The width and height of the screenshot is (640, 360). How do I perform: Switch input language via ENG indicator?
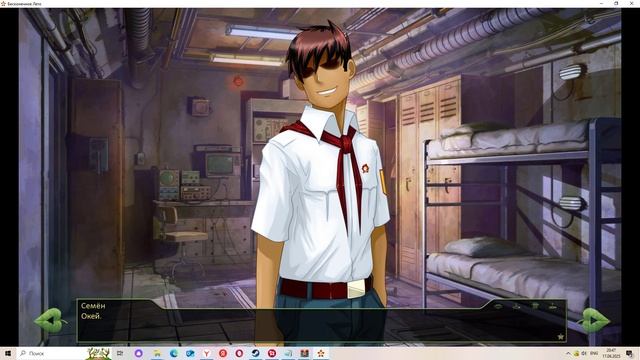594,353
